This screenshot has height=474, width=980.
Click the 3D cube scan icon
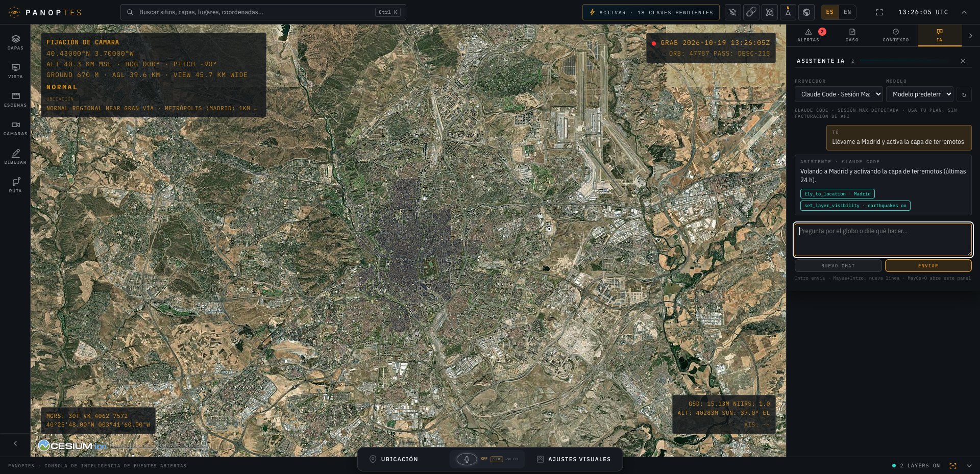coord(770,12)
